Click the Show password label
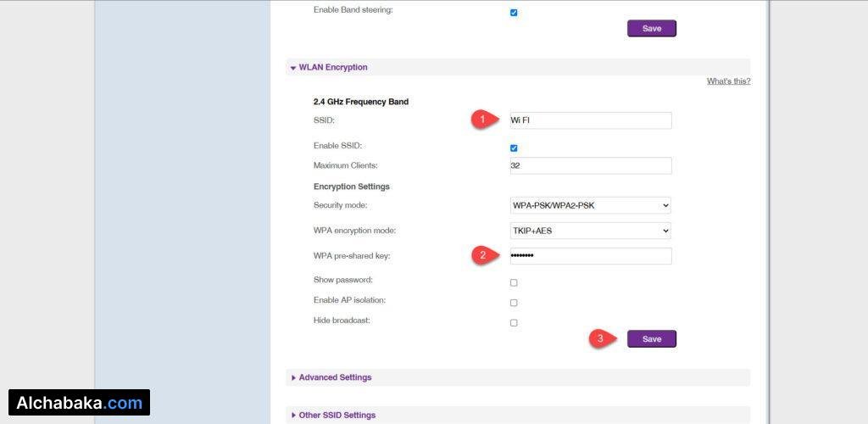The height and width of the screenshot is (424, 868). 342,280
